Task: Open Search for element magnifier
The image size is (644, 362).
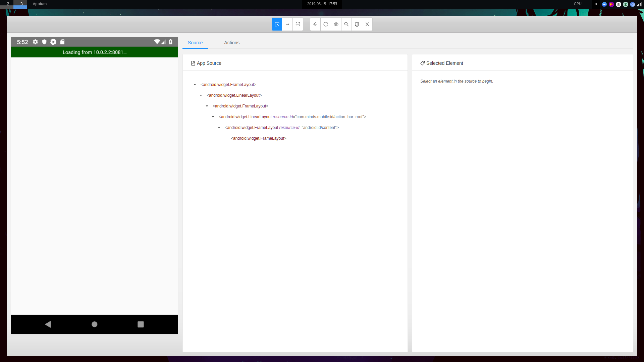Action: tap(346, 24)
